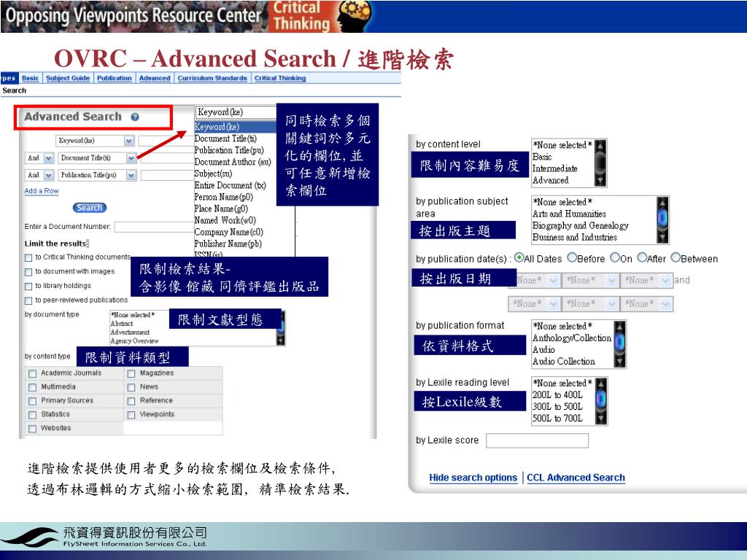747x560 pixels.
Task: Click publication format list scrollbar
Action: click(619, 344)
